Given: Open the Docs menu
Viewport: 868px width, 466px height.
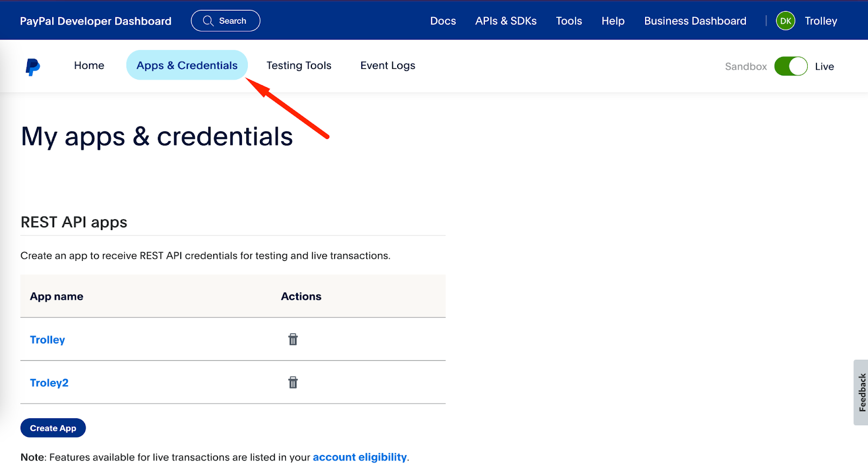Looking at the screenshot, I should click(x=443, y=21).
